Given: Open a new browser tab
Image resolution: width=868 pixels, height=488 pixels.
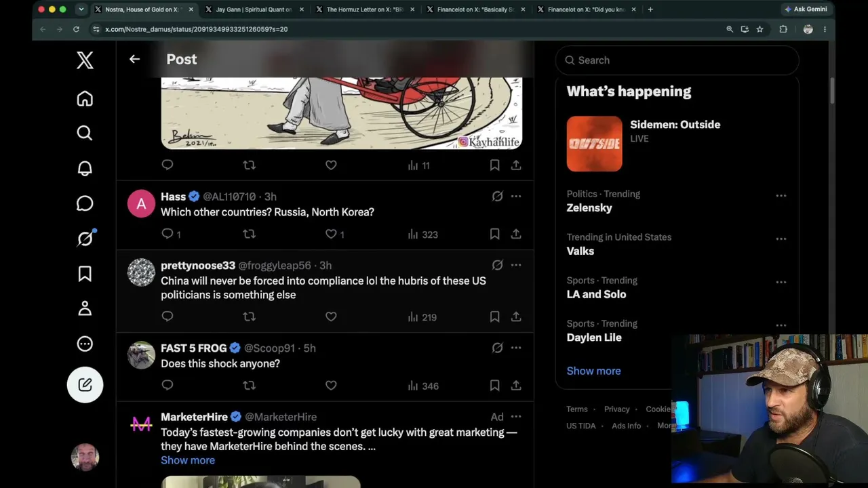Looking at the screenshot, I should click(650, 9).
